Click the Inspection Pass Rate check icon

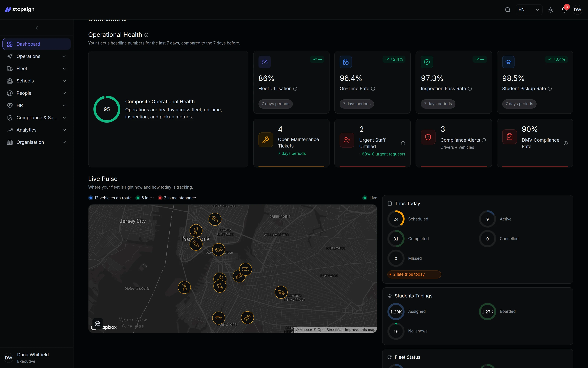[427, 62]
